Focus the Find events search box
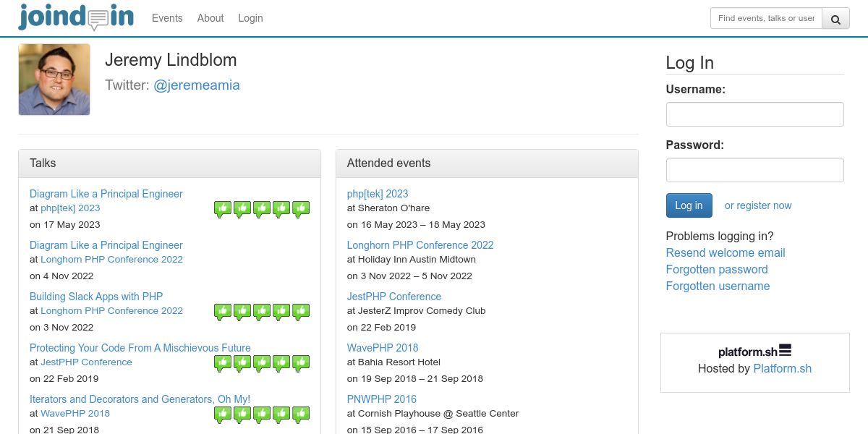Screen dimensions: 868x434 pyautogui.click(x=766, y=19)
